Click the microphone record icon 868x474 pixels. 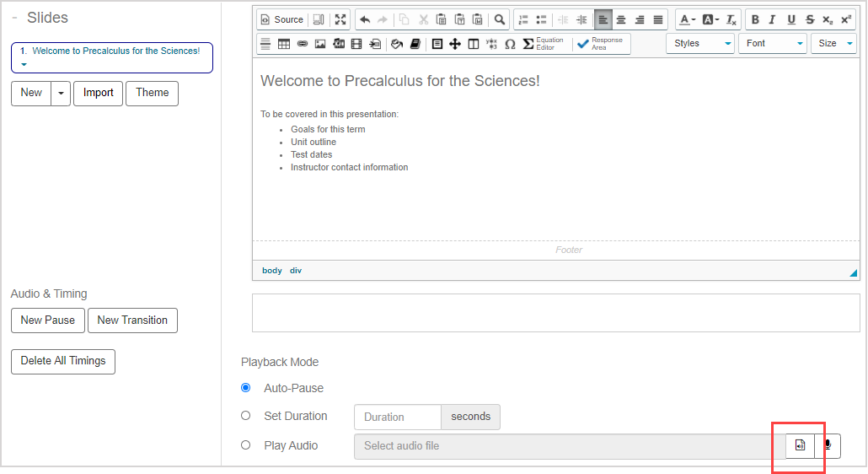click(828, 445)
